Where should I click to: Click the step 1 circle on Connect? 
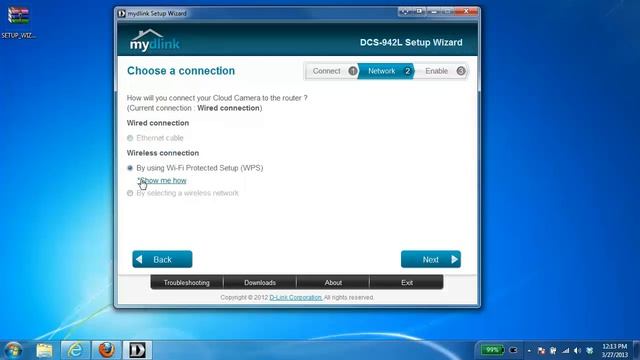(x=353, y=71)
